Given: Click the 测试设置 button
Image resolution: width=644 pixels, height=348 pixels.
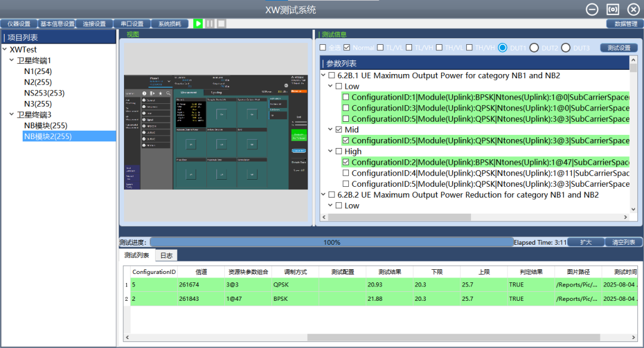Looking at the screenshot, I should (618, 48).
